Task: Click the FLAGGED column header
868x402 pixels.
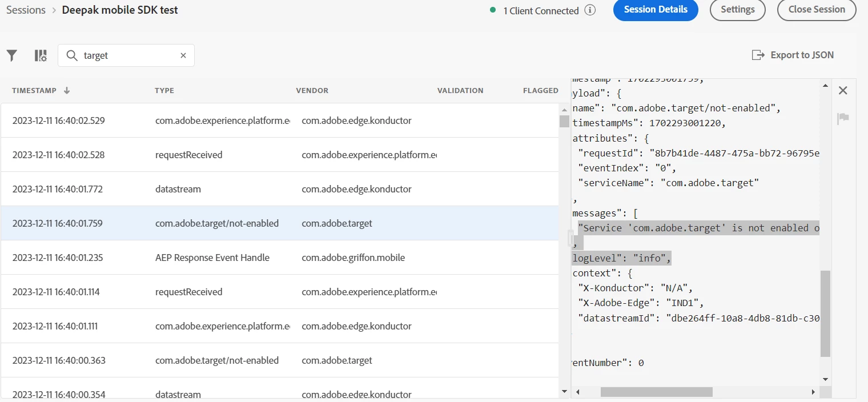Action: 541,90
